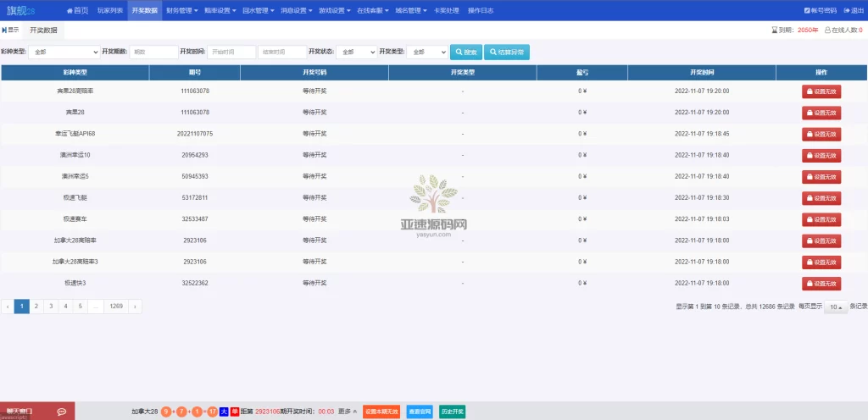868x420 pixels.
Task: Select the 开奖数据 navigation item
Action: (x=144, y=10)
